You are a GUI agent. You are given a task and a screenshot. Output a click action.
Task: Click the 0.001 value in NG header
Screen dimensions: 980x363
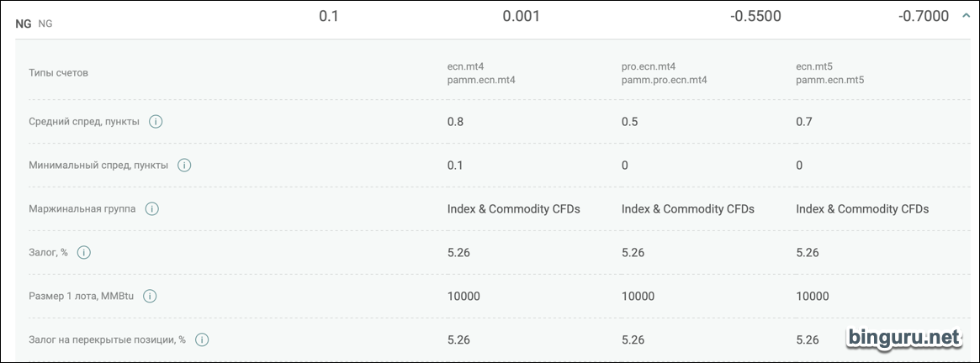tap(522, 17)
